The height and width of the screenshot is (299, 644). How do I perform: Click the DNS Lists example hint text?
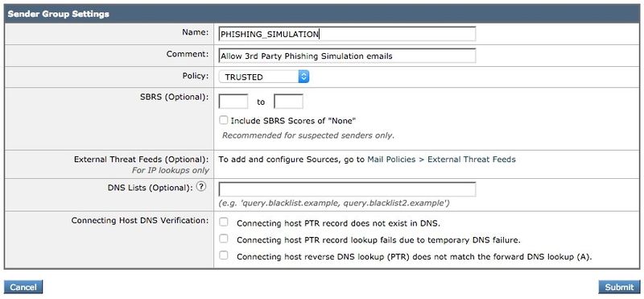tap(334, 203)
